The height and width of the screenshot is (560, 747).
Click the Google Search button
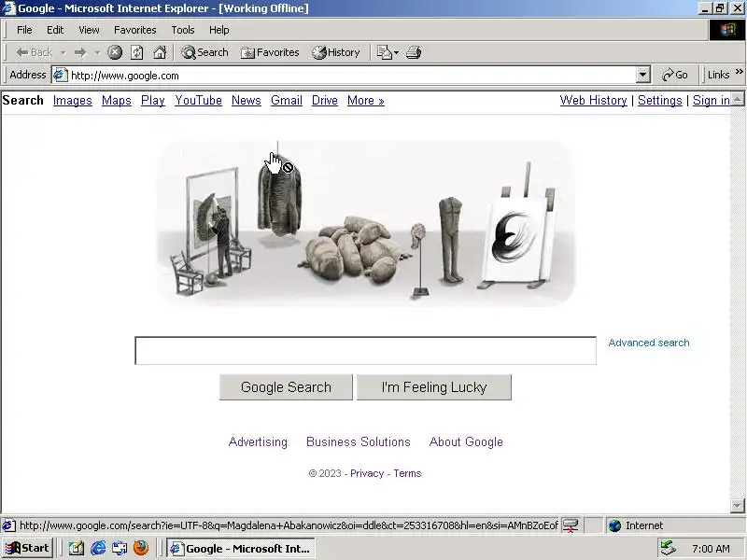(x=286, y=387)
